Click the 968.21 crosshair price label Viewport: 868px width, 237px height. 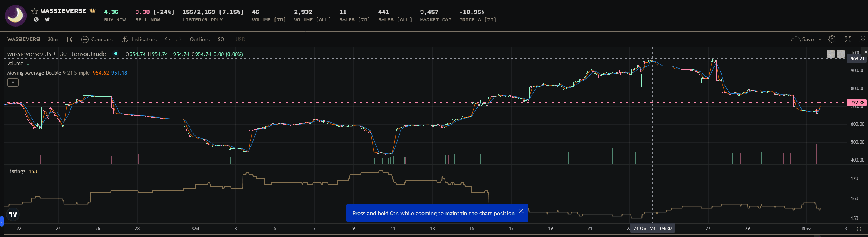(857, 59)
